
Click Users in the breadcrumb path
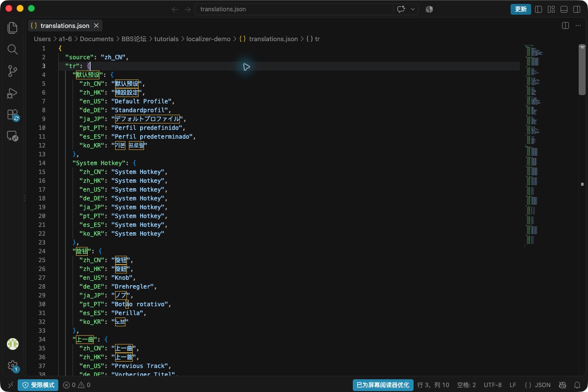click(42, 39)
